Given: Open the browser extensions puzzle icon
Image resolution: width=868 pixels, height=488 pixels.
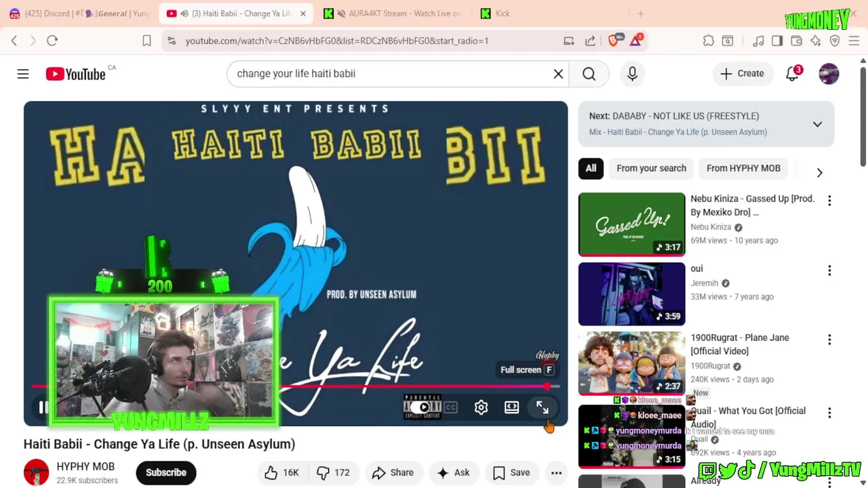Looking at the screenshot, I should coord(709,41).
